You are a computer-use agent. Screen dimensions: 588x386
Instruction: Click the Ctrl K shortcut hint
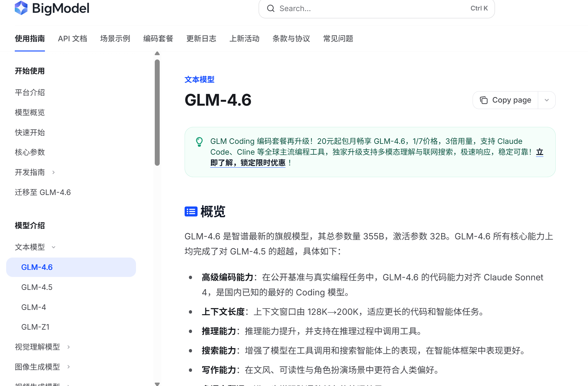coord(479,8)
